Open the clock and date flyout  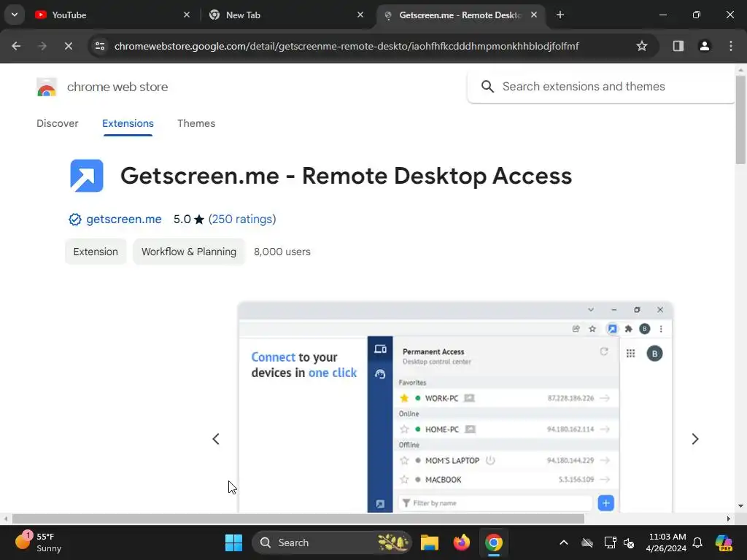(667, 542)
